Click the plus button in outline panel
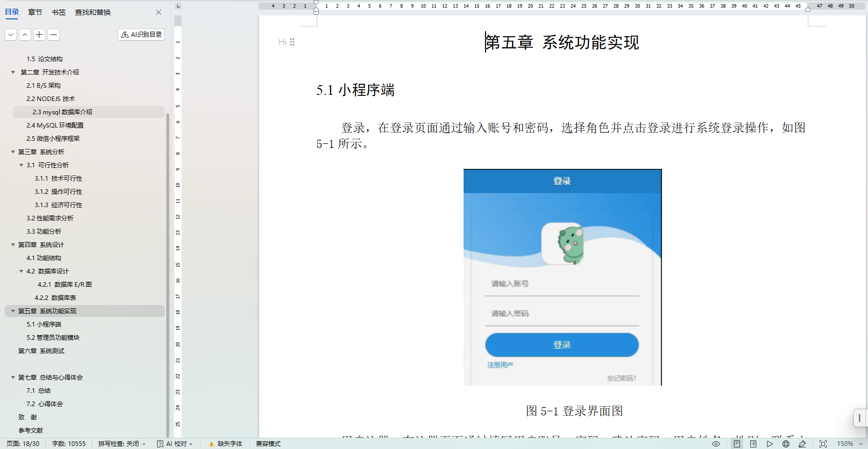 click(39, 35)
